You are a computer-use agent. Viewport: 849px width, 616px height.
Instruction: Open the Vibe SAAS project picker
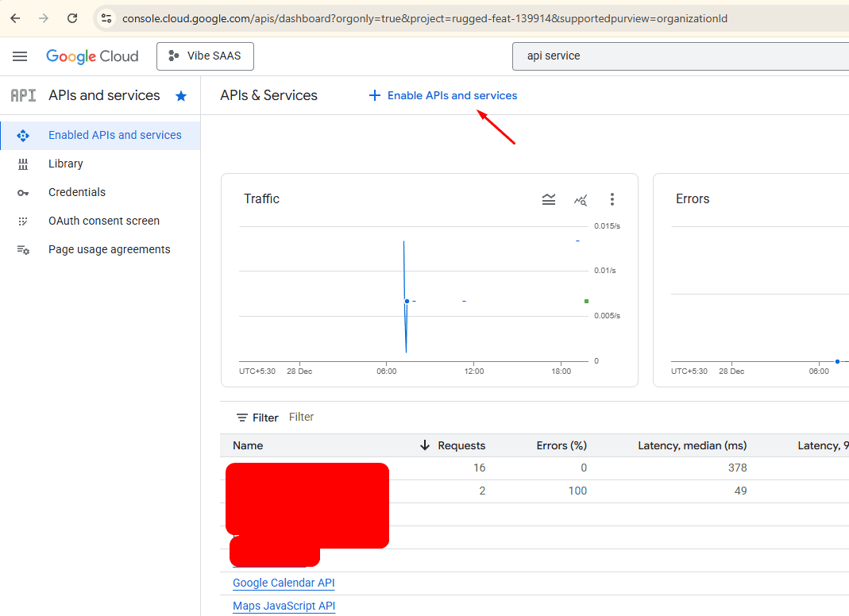tap(205, 56)
